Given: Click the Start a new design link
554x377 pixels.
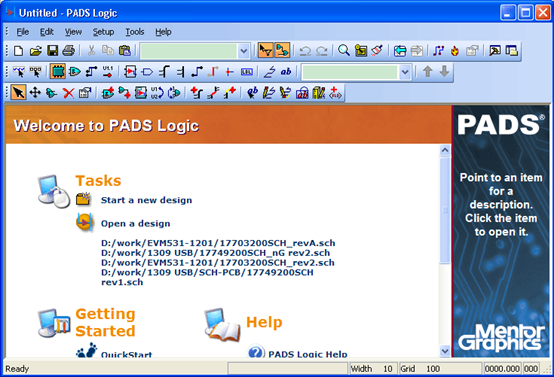Looking at the screenshot, I should coord(147,200).
